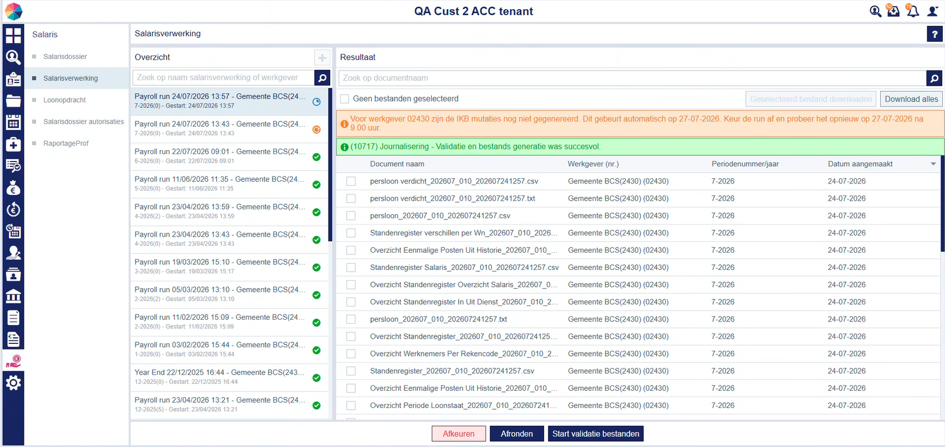
Task: Tick the checkbox for Standenregister_202607_010_202607241257.csv
Action: pos(351,371)
